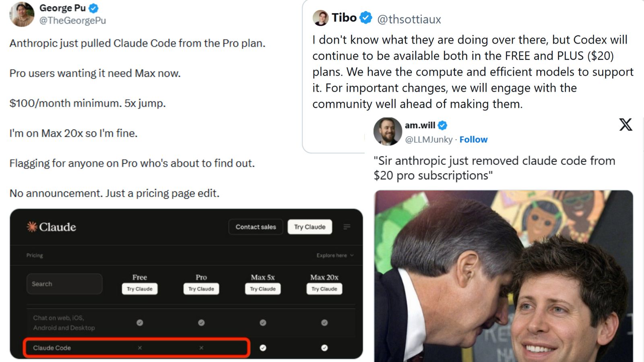This screenshot has height=362, width=644.
Task: Expand the Explore here dropdown
Action: coord(333,255)
